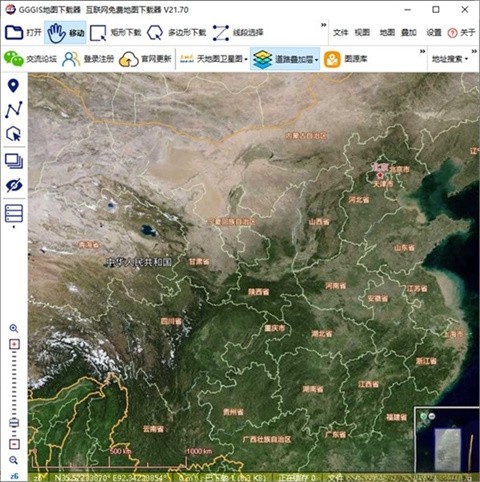Viewport: 480px width, 482px height.
Task: Check 官网更新 cloud update
Action: point(145,59)
